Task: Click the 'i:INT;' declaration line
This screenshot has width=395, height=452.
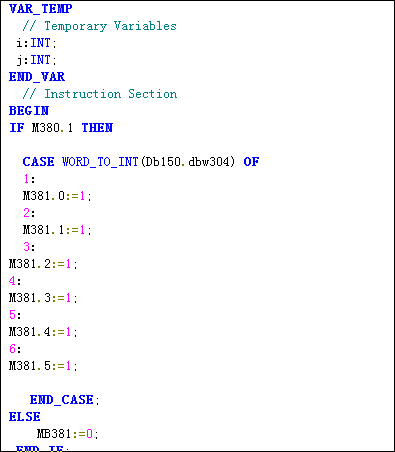Action: point(37,43)
